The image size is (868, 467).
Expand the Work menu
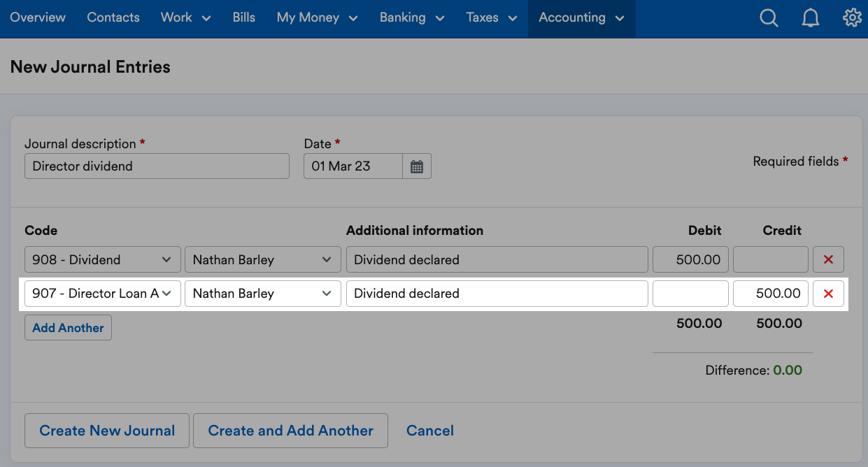tap(185, 17)
